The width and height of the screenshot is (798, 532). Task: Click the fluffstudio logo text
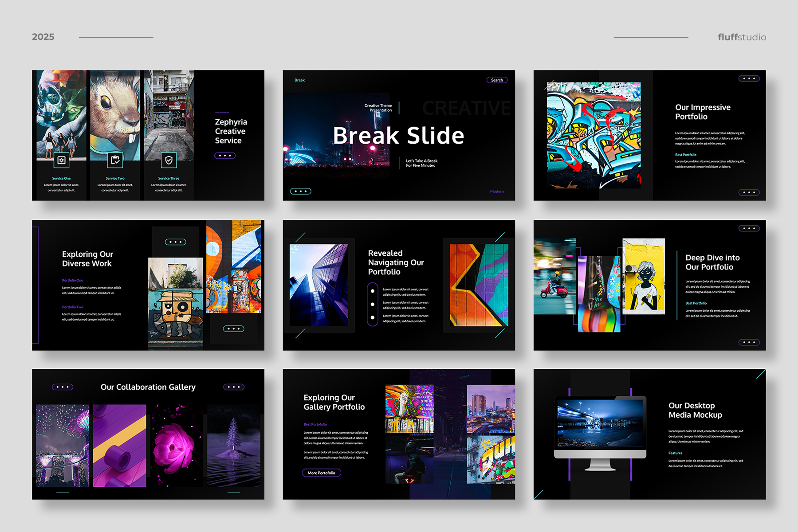pos(742,37)
